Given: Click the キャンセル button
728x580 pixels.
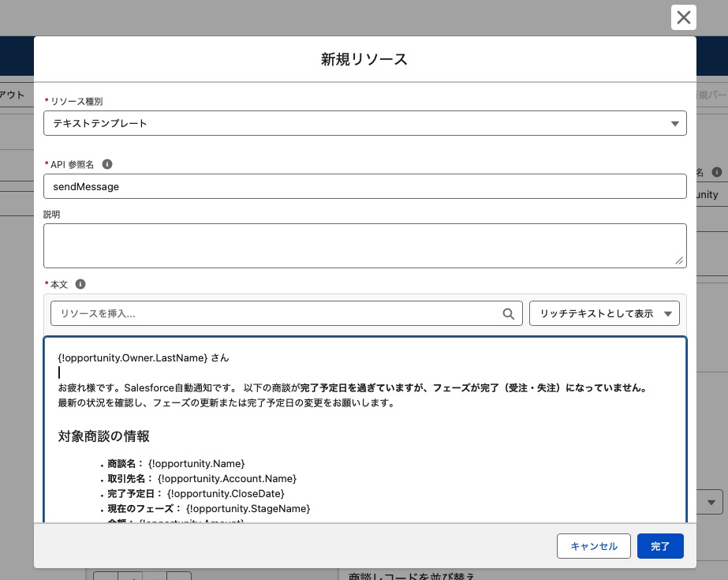Looking at the screenshot, I should (x=593, y=546).
